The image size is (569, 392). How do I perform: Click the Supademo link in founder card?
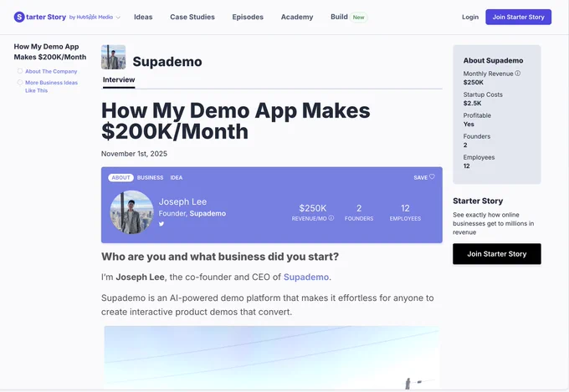click(208, 214)
